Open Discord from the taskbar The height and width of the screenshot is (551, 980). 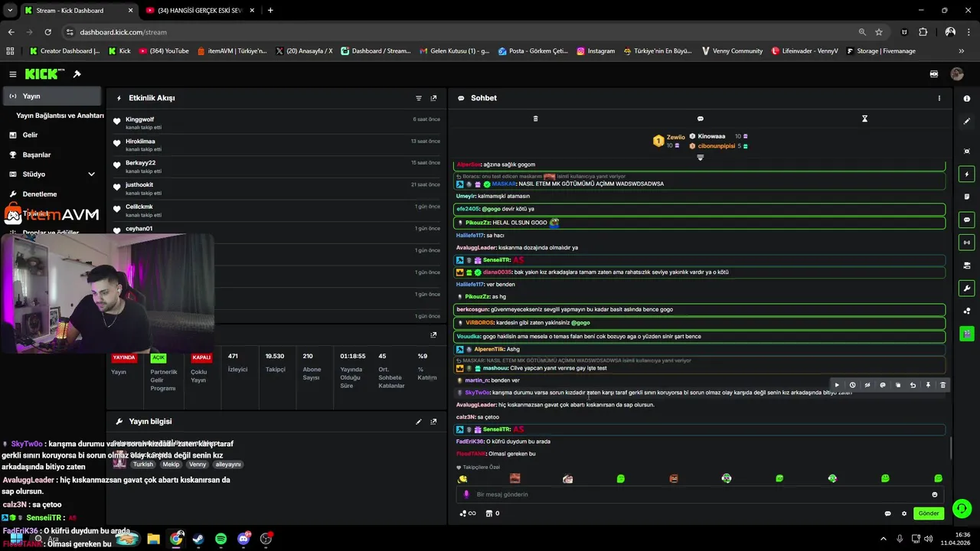click(x=243, y=539)
